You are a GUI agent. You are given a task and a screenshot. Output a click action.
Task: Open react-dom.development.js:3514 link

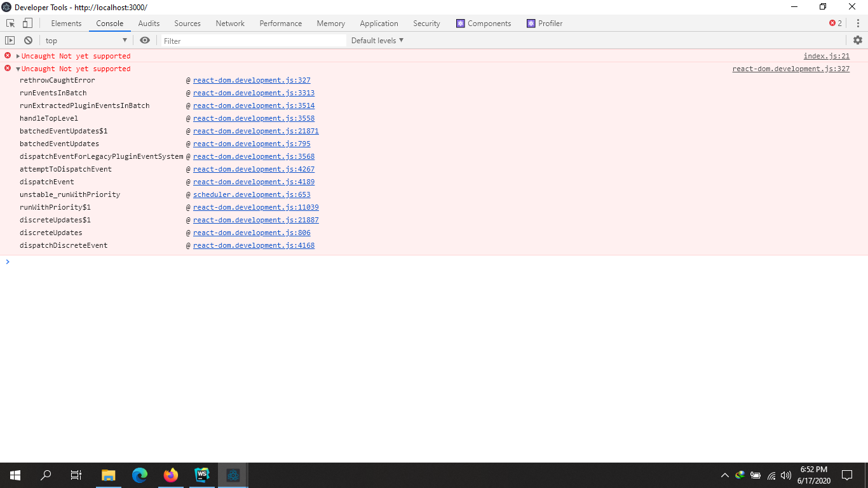(254, 105)
